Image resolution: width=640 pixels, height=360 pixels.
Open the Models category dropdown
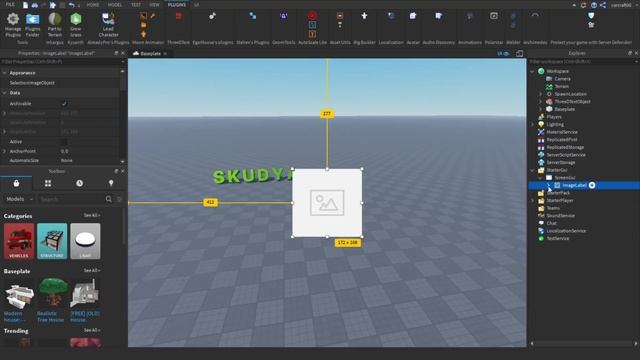pyautogui.click(x=19, y=199)
